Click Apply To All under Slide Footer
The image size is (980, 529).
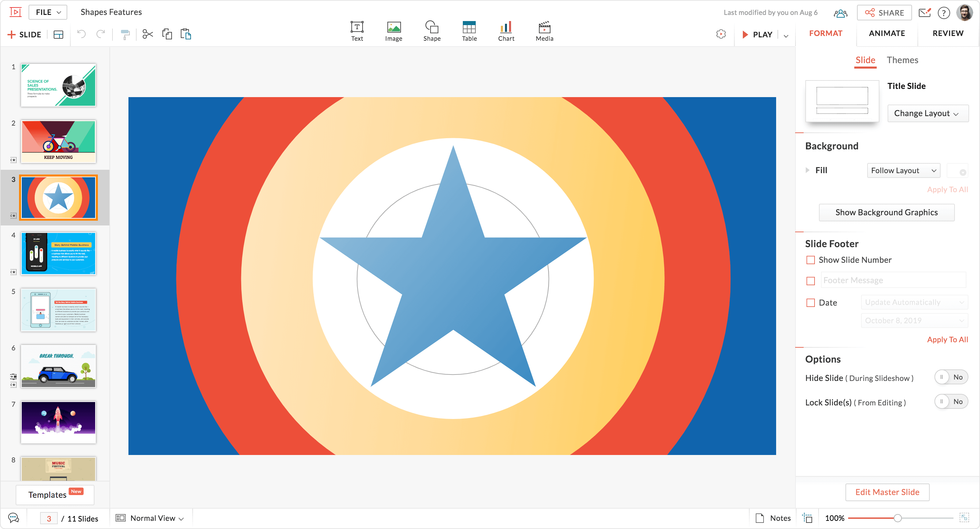pyautogui.click(x=947, y=340)
